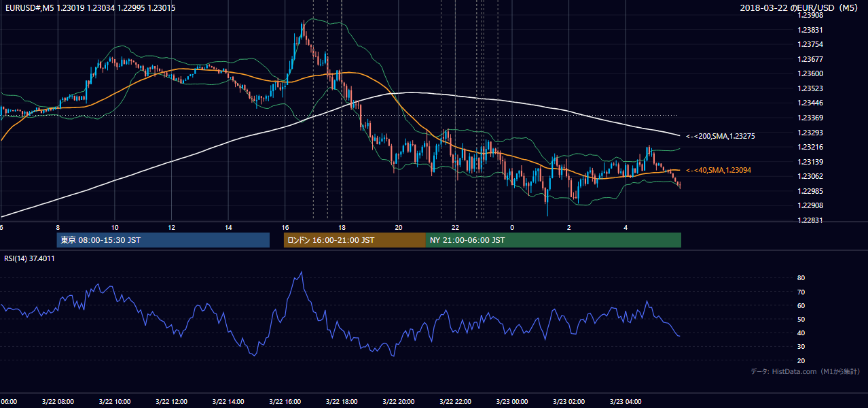Click the RSI scale value 30
This screenshot has width=868, height=408.
[x=801, y=347]
